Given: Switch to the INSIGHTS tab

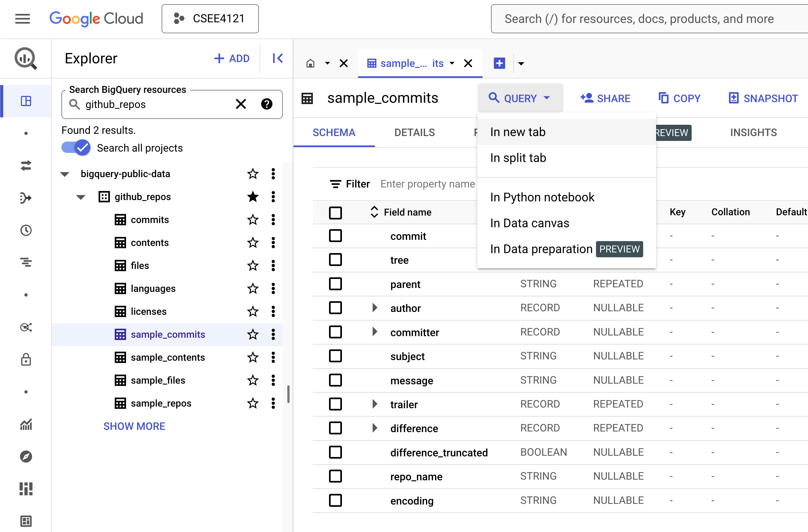Looking at the screenshot, I should (753, 133).
